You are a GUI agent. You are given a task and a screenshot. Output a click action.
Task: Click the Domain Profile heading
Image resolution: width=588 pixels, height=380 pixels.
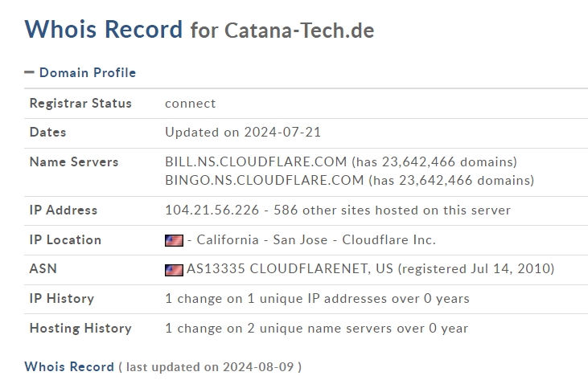click(88, 72)
